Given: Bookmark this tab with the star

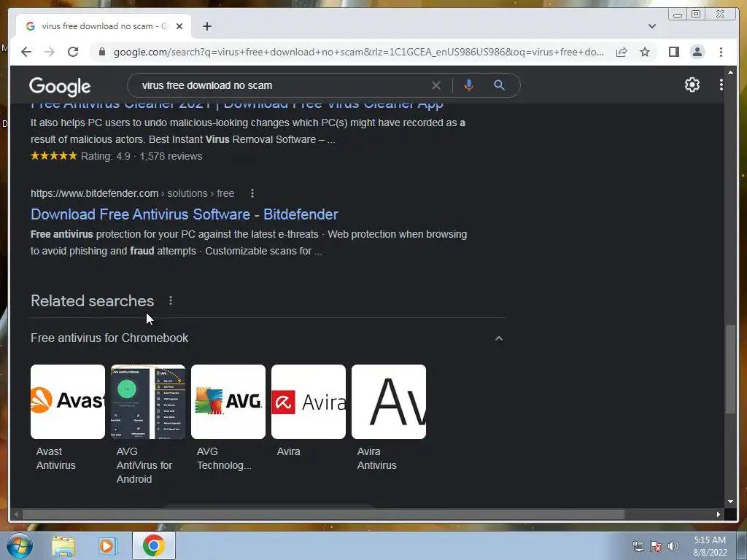Looking at the screenshot, I should (645, 52).
